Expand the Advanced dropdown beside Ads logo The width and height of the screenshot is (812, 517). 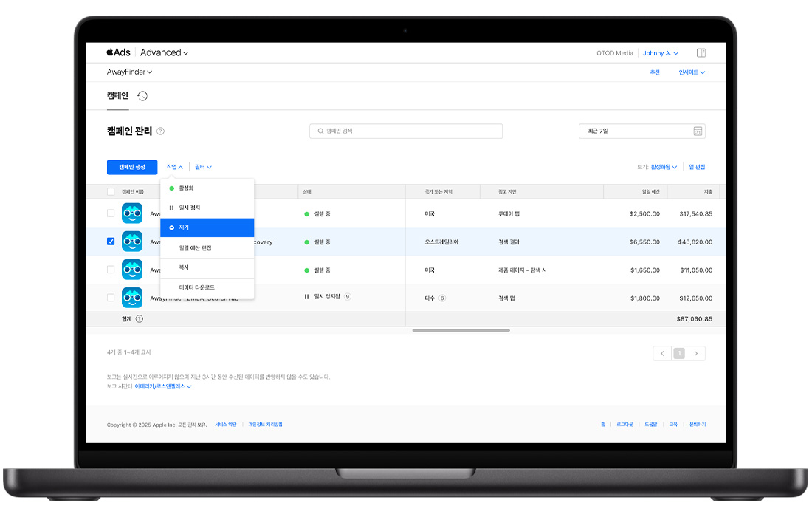[x=164, y=53]
